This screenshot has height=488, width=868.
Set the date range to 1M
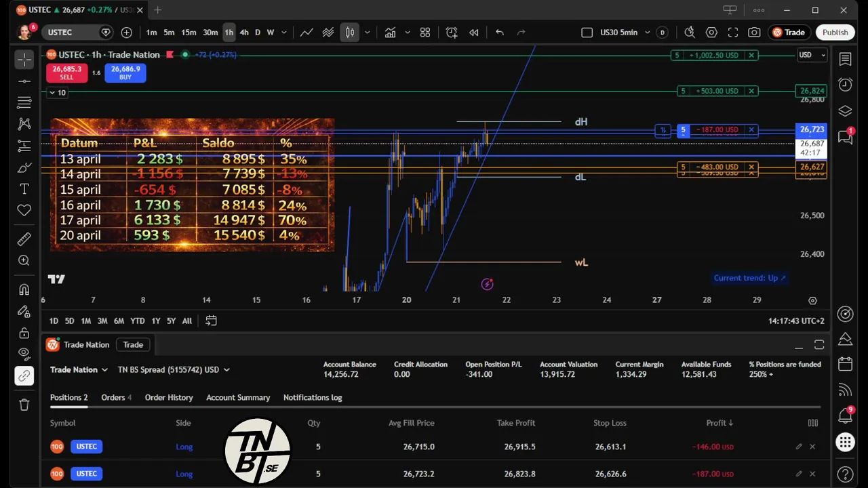coord(85,321)
